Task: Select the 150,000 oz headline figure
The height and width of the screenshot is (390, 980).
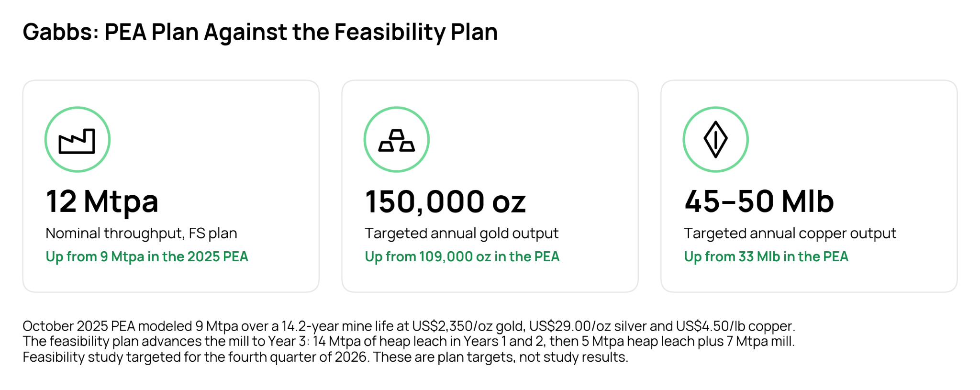Action: (x=445, y=201)
